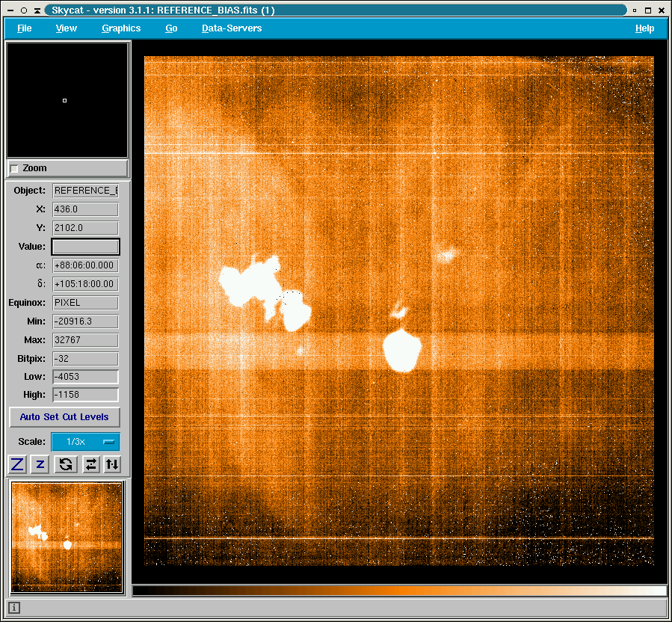Flip image vertically with the up-down arrows icon
The width and height of the screenshot is (672, 622).
tap(111, 464)
